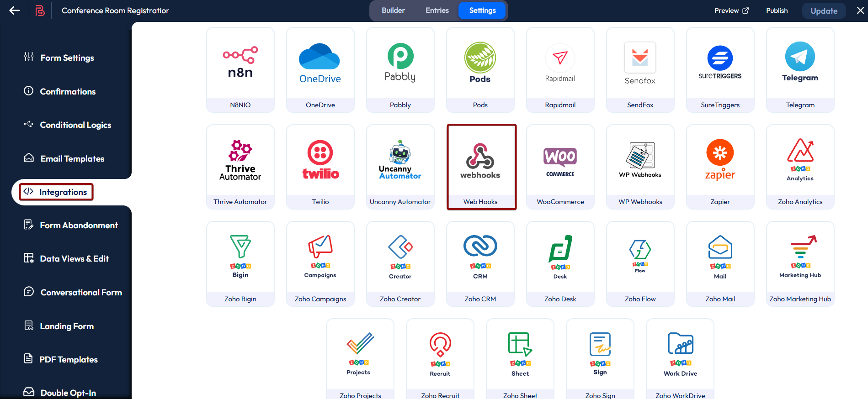Open the Zapier integration logo
The image size is (868, 399).
(x=720, y=160)
